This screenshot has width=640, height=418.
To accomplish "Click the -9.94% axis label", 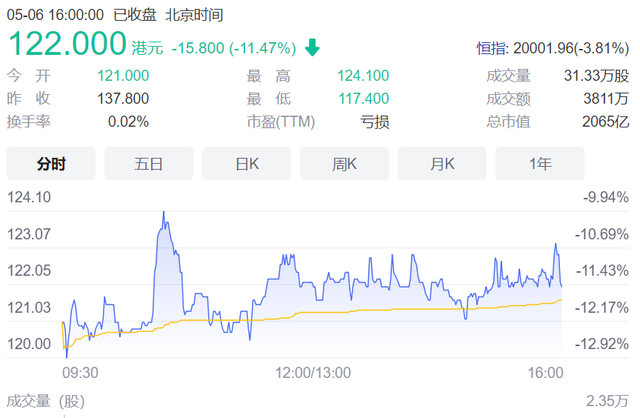I will tap(606, 197).
